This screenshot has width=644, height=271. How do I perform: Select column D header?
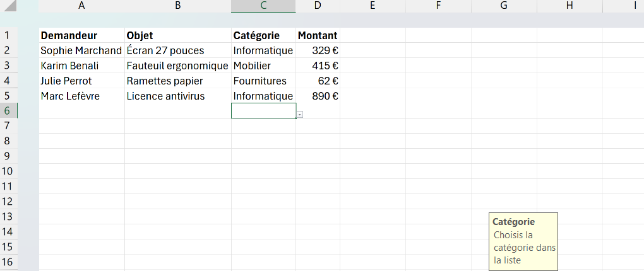pos(318,6)
